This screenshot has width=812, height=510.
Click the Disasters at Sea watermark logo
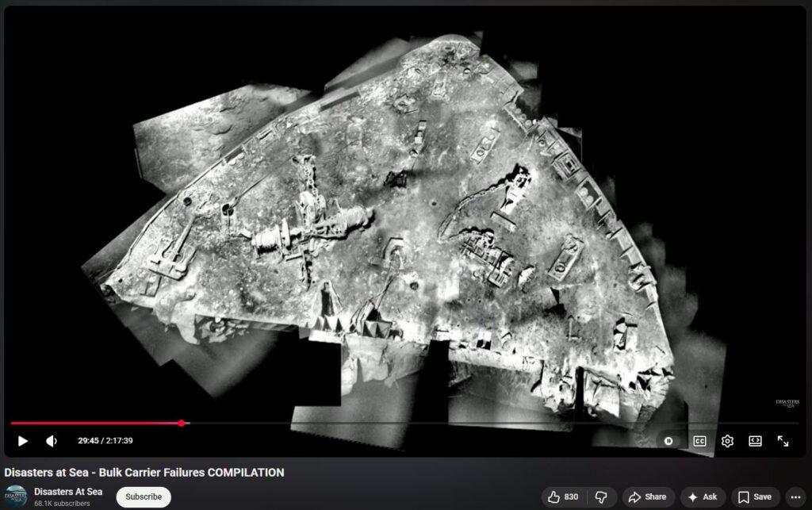(x=787, y=404)
